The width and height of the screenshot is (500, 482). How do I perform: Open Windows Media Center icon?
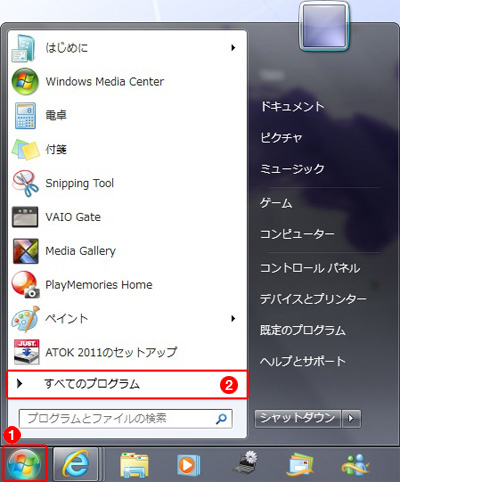pyautogui.click(x=25, y=82)
